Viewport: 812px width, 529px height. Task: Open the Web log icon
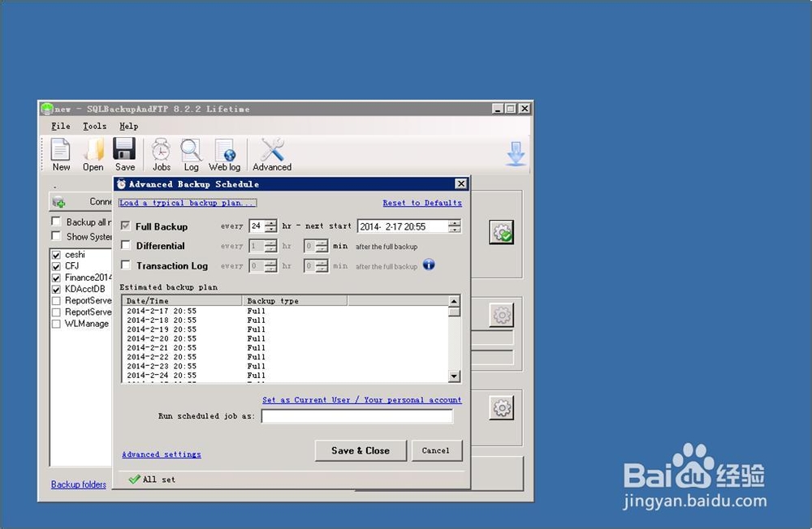point(225,151)
